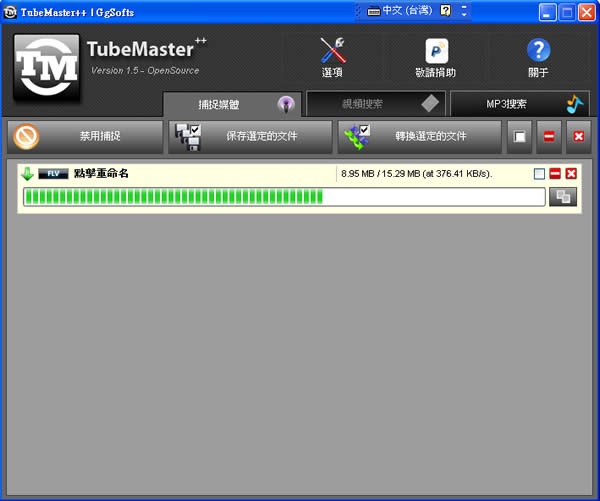Screen dimensions: 600x501
Task: Delete the FLV download with red X
Action: click(571, 174)
